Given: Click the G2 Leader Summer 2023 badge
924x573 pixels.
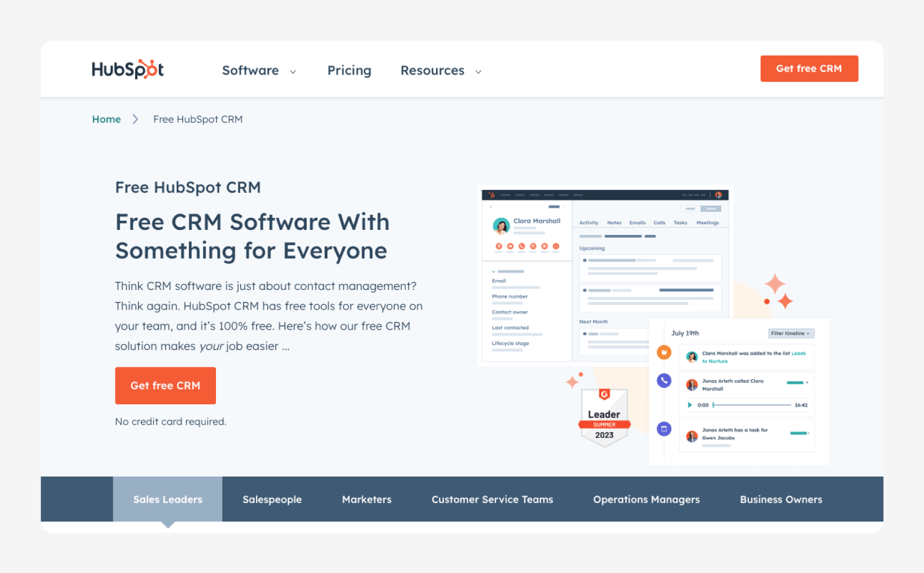Looking at the screenshot, I should coord(604,417).
